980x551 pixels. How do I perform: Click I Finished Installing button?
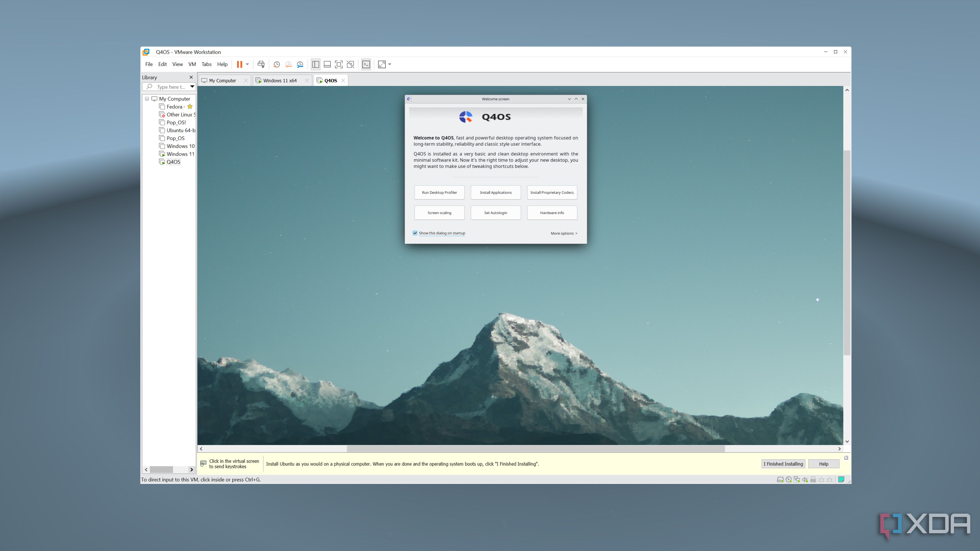[x=783, y=464]
